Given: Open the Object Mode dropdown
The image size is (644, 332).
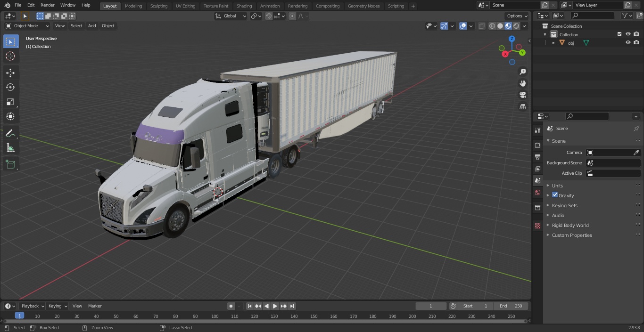Looking at the screenshot, I should [x=27, y=26].
